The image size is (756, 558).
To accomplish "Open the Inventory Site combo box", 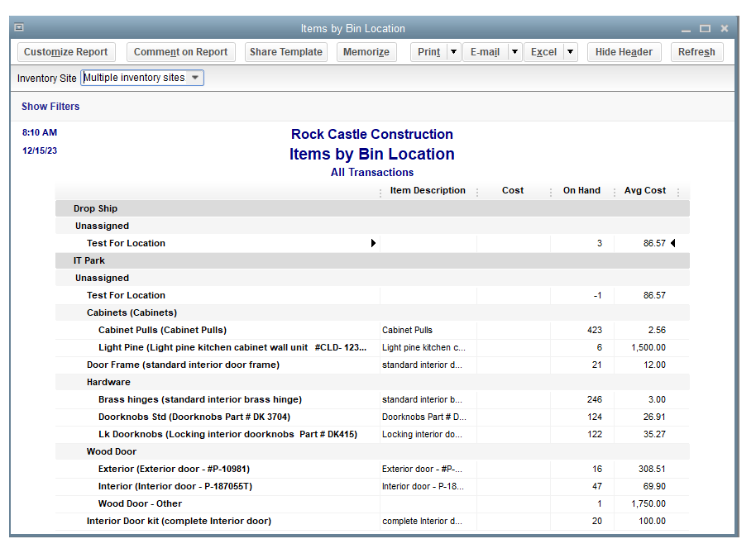I will pyautogui.click(x=142, y=78).
